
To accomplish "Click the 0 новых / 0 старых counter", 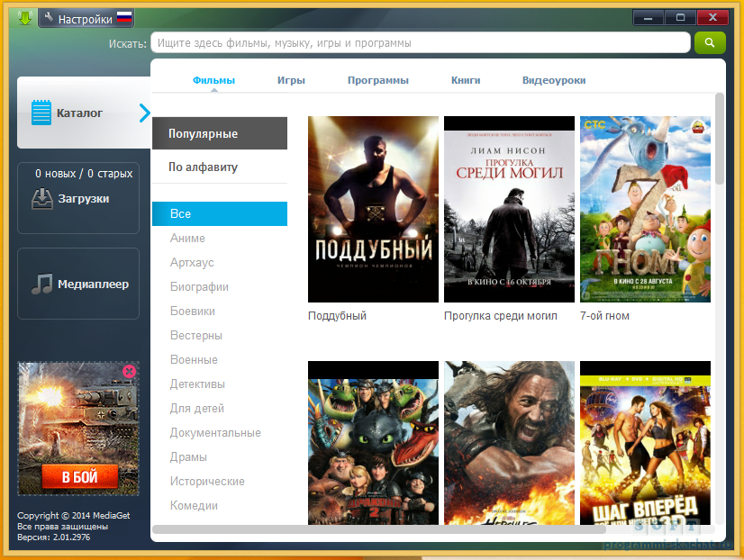I will 84,174.
